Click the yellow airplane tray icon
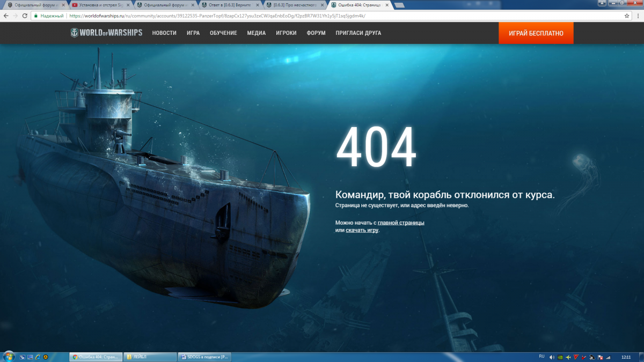 pyautogui.click(x=568, y=357)
